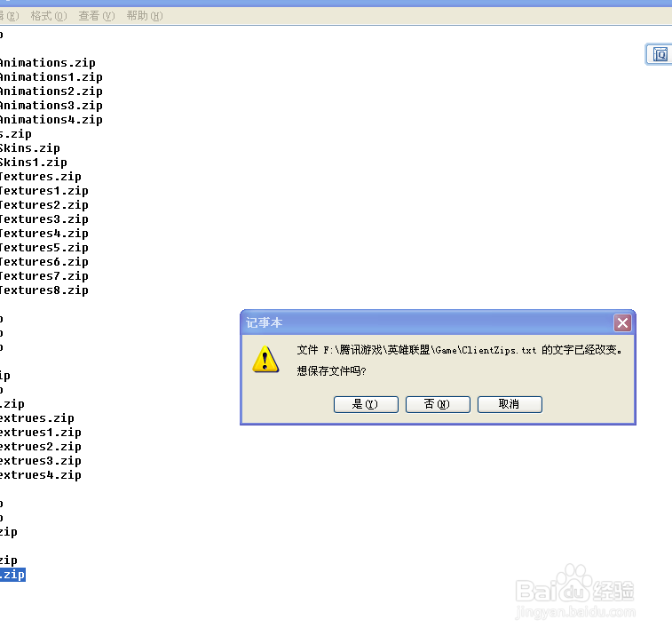672x636 pixels.
Task: Click the 是(Y) button to save
Action: click(366, 404)
